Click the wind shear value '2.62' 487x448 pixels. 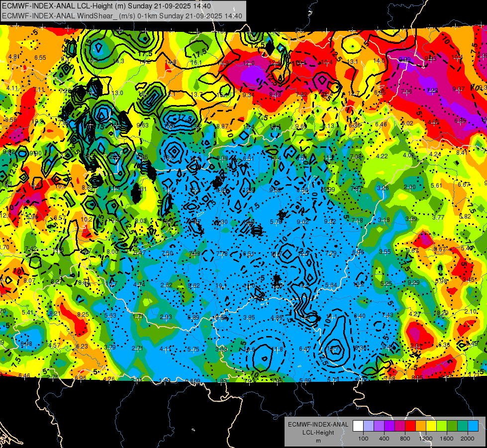(x=167, y=285)
